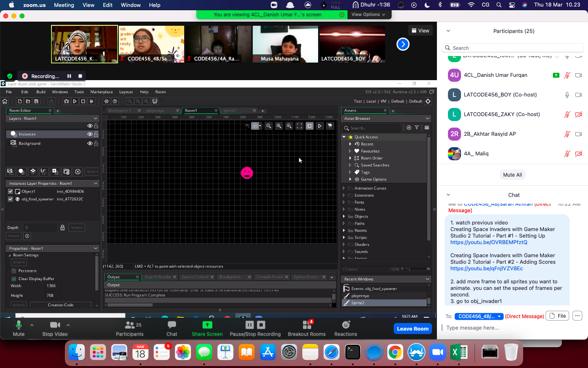This screenshot has width=588, height=368.
Task: Zoom in on the room canvas
Action: 289,126
